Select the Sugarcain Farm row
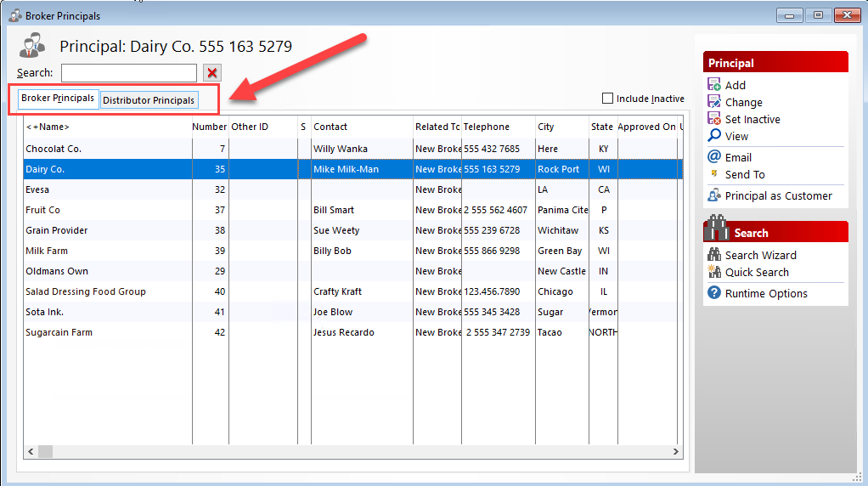 click(352, 333)
